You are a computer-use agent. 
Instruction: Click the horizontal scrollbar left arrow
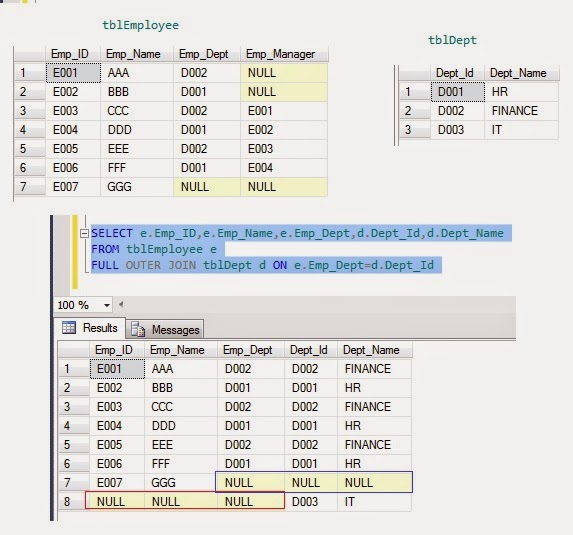pos(121,304)
